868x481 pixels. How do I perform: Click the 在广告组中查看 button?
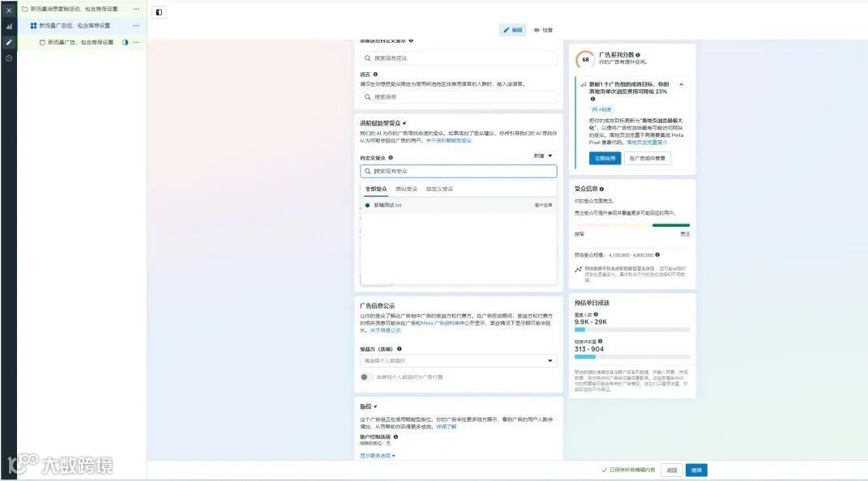[x=647, y=159]
